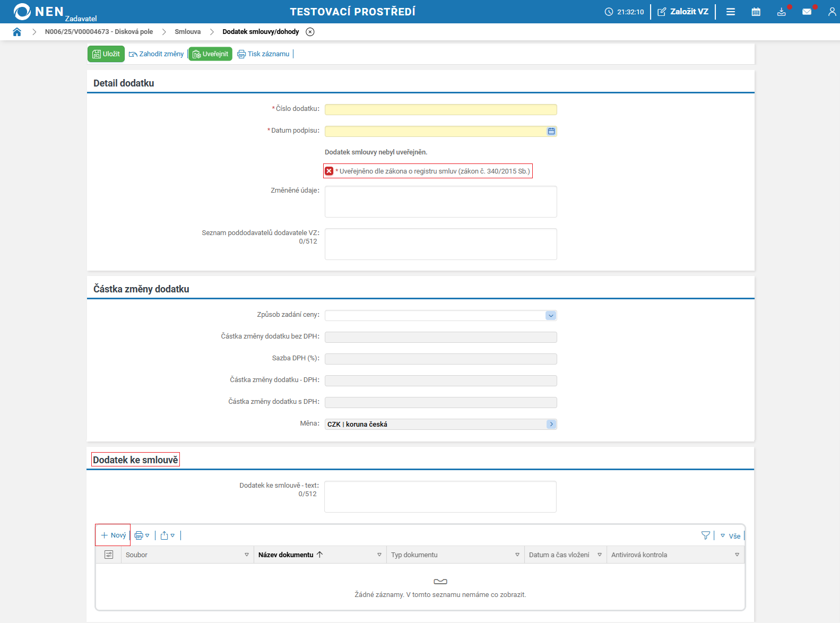Open Název dokumentu column filter arrow
Image resolution: width=840 pixels, height=623 pixels.
click(379, 555)
